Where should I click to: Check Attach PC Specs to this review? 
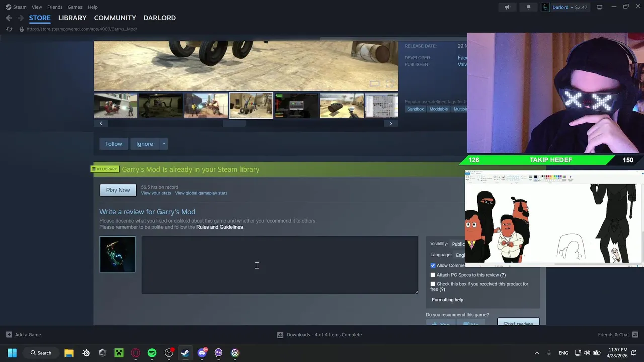[433, 275]
